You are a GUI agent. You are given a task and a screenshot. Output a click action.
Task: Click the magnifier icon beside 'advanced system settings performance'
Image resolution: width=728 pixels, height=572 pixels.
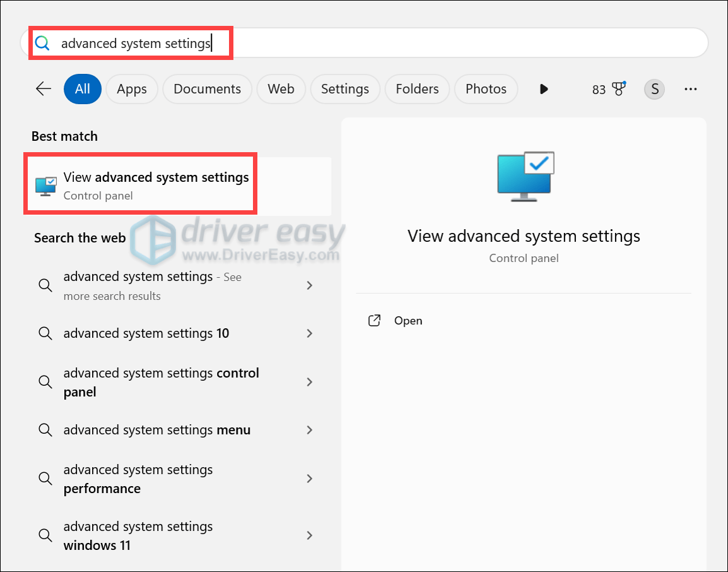tap(45, 479)
